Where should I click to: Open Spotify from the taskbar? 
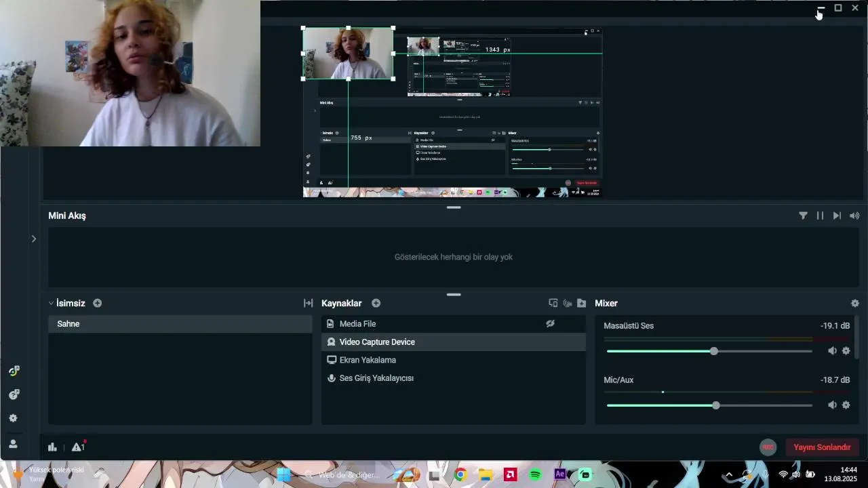click(535, 474)
